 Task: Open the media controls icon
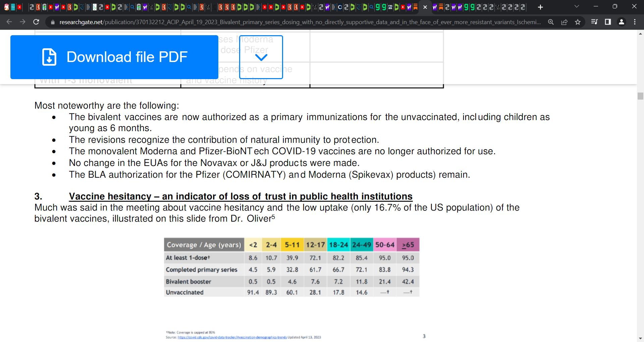point(594,22)
